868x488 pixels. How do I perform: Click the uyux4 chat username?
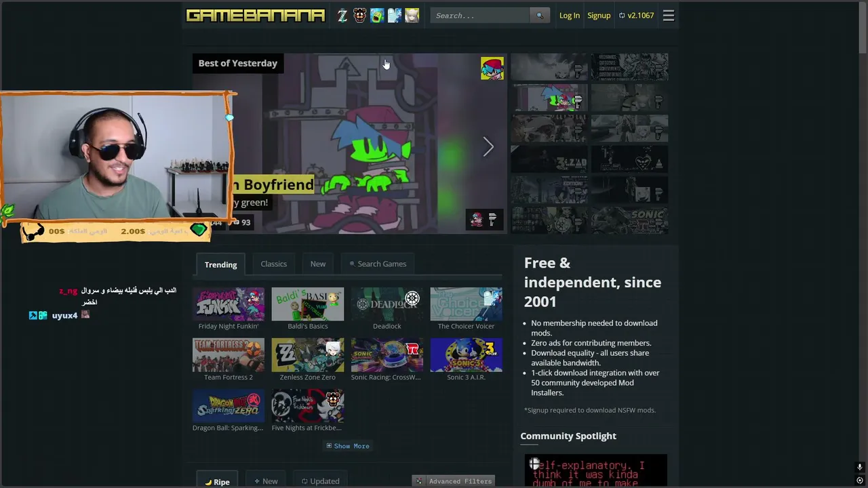click(x=64, y=315)
